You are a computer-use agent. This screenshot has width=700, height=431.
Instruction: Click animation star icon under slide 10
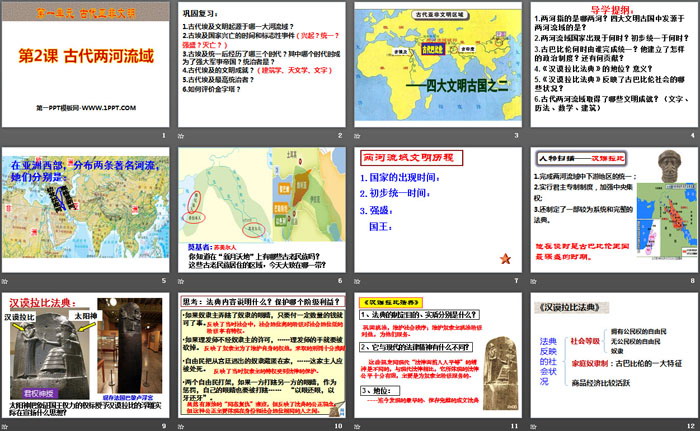pos(181,427)
